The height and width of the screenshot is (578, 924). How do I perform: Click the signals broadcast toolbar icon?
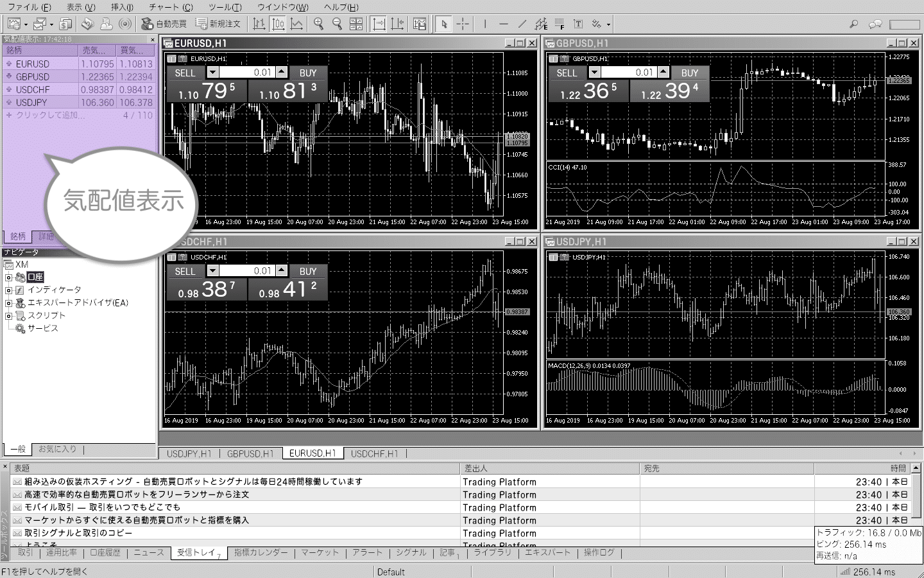pos(126,24)
